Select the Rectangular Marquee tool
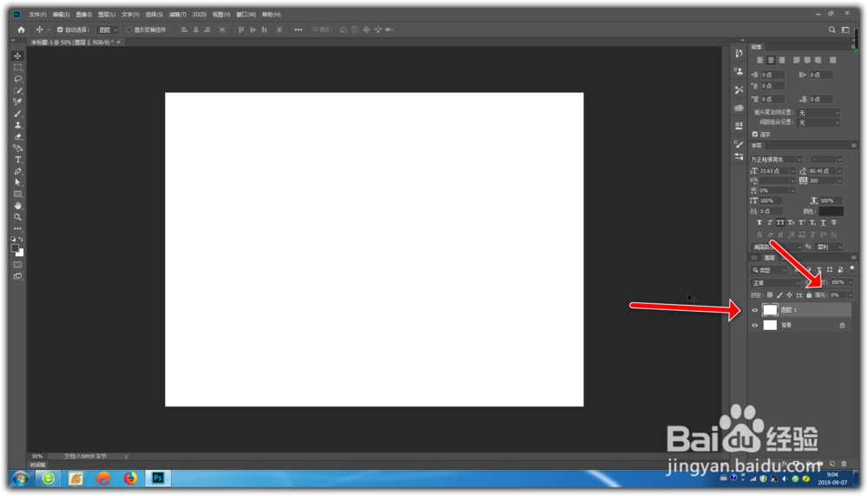This screenshot has width=868, height=496. 17,67
